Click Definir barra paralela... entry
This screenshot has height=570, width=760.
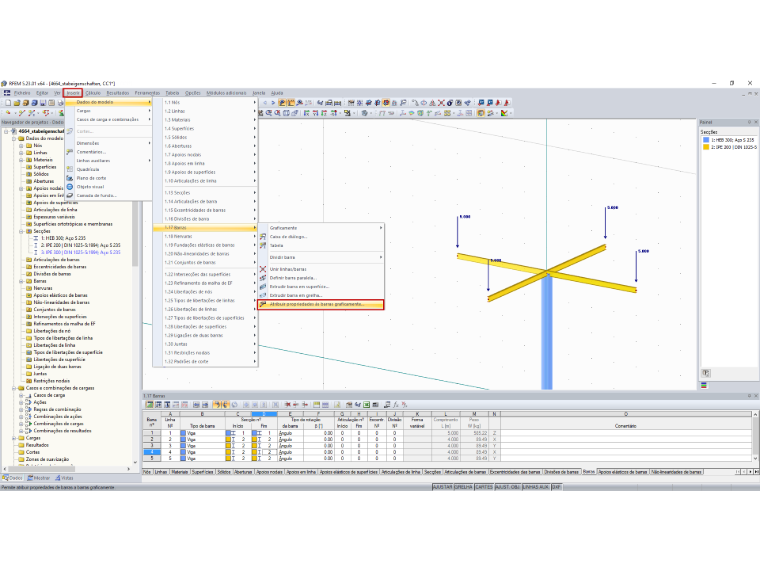click(321, 278)
